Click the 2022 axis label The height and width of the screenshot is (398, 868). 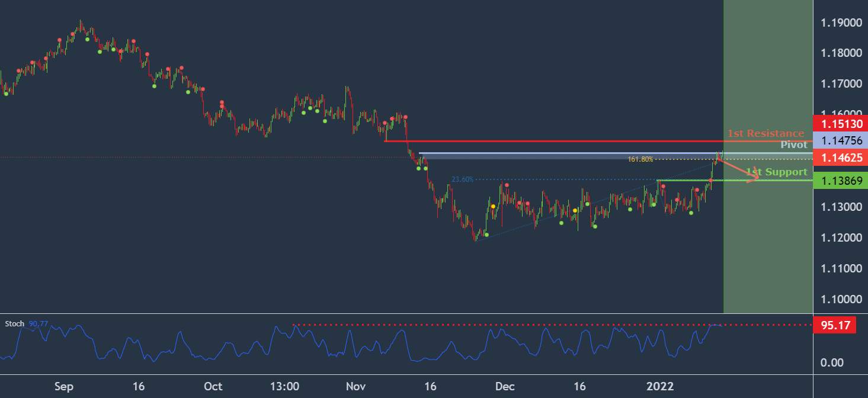(x=661, y=386)
